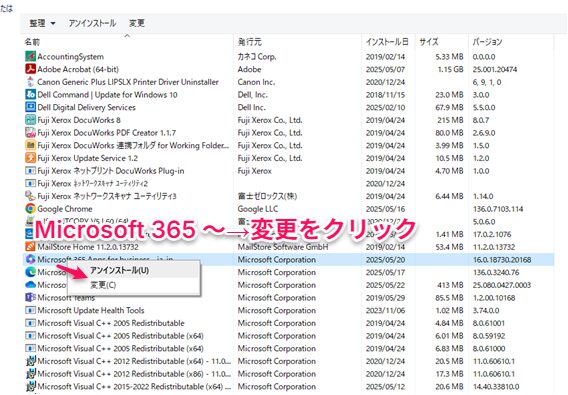Open the 整理 dropdown menu
Screen dimensions: 568x395
(x=42, y=23)
